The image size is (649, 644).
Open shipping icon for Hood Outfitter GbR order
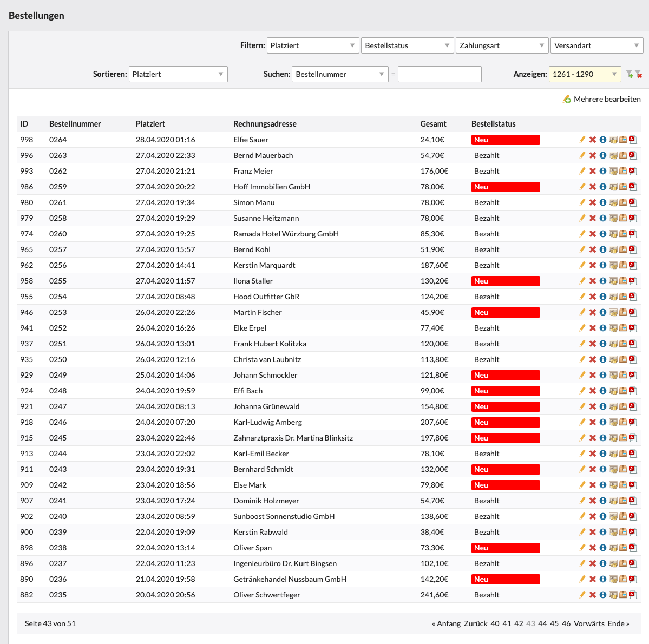coord(623,297)
